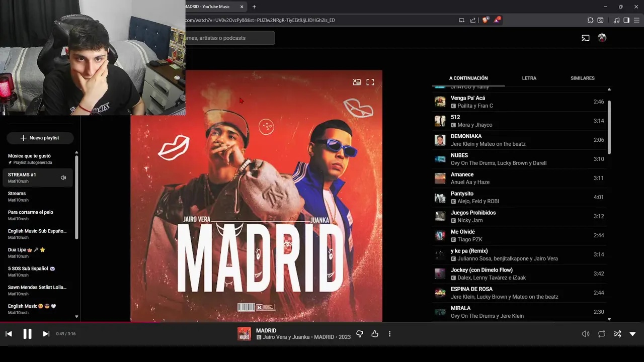Open the miniplayer from album art corner
Image resolution: width=644 pixels, height=362 pixels.
357,82
